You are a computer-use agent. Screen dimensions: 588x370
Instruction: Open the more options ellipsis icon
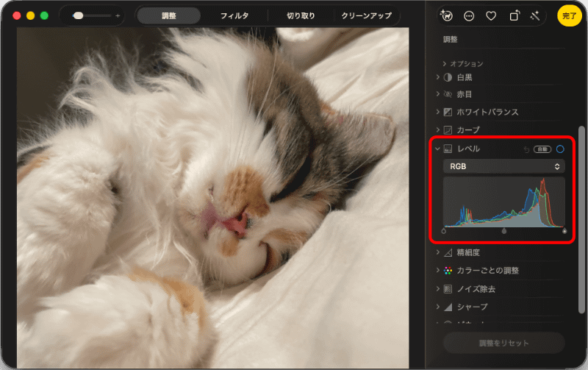[x=469, y=15]
